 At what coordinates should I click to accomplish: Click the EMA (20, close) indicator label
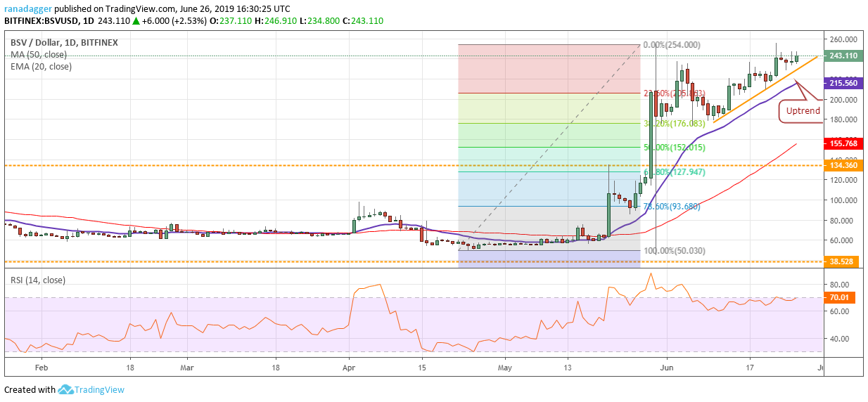(x=41, y=67)
